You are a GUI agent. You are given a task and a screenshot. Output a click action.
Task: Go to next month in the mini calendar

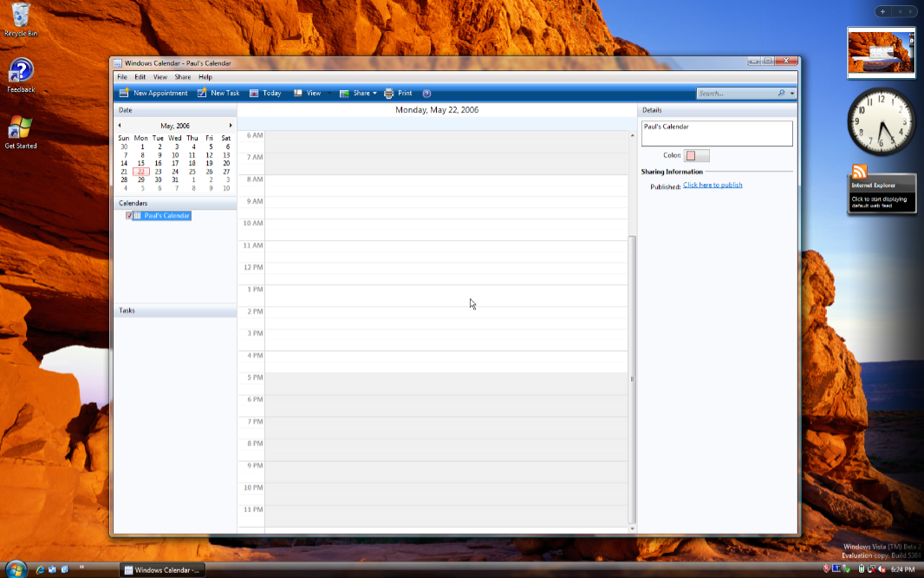coord(231,126)
